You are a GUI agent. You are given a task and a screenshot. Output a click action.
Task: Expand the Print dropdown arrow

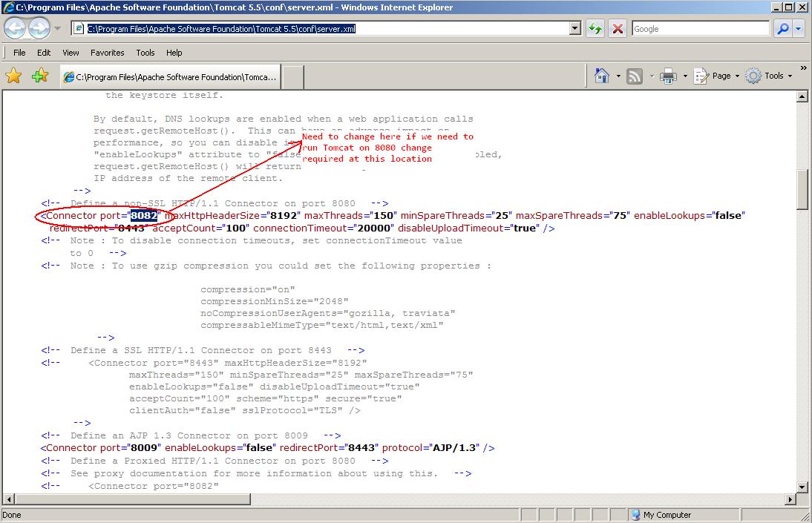coord(685,76)
